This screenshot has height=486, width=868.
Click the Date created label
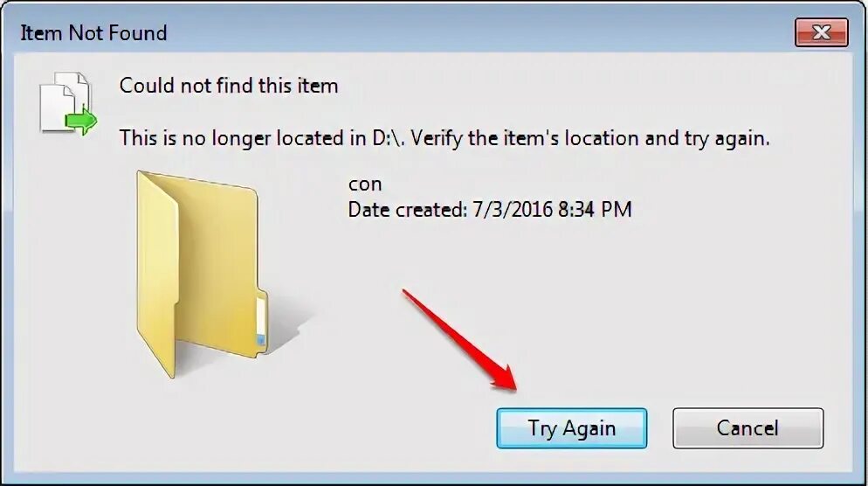pyautogui.click(x=408, y=210)
